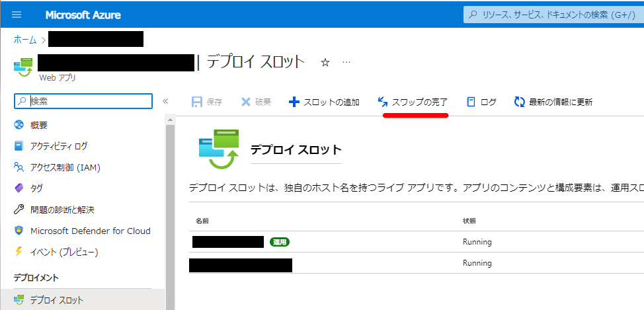
Task: Favorite this page with the star icon
Action: pos(325,62)
